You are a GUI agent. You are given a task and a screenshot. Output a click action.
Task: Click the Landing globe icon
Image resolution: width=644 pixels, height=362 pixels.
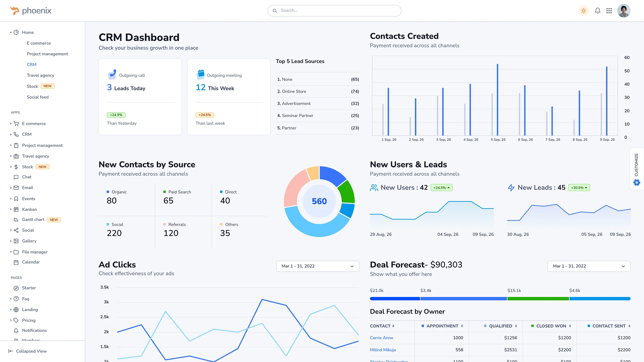[16, 310]
